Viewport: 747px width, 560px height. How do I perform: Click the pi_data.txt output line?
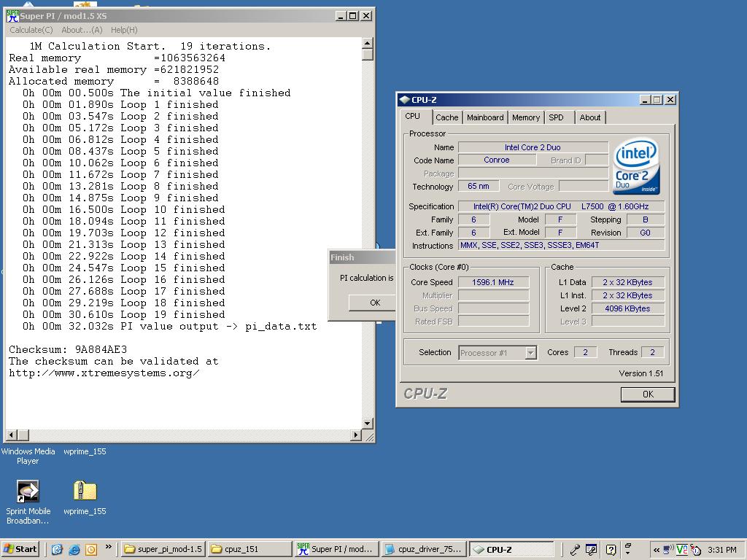click(x=169, y=327)
